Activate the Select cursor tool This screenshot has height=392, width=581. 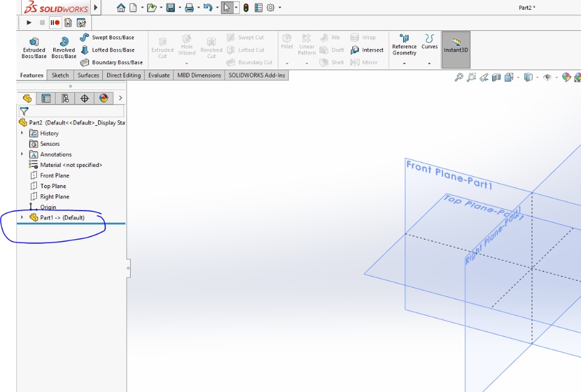tap(226, 7)
